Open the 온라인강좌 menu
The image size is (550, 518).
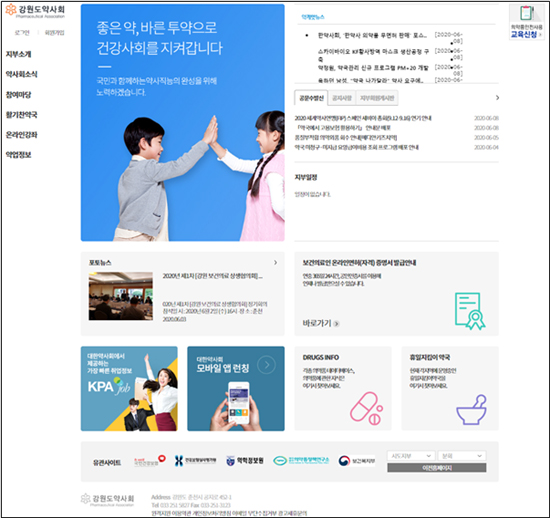point(21,135)
